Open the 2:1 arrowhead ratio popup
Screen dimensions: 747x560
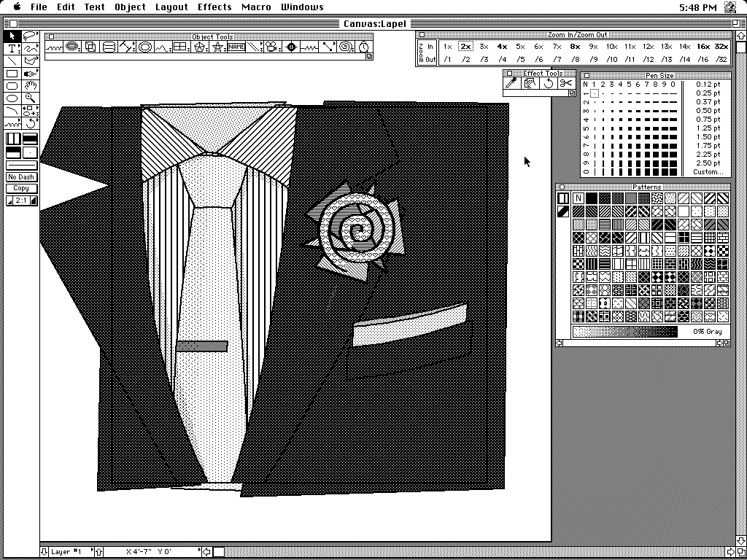[x=21, y=201]
